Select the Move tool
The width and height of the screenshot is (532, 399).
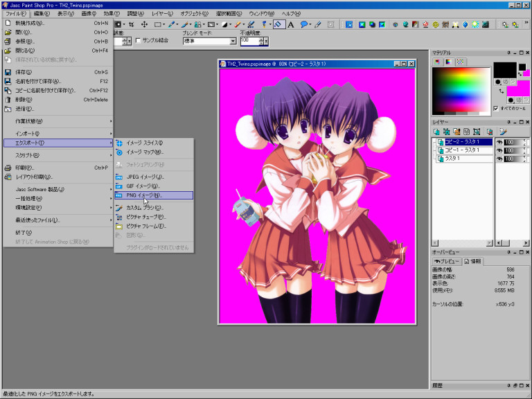coord(144,24)
